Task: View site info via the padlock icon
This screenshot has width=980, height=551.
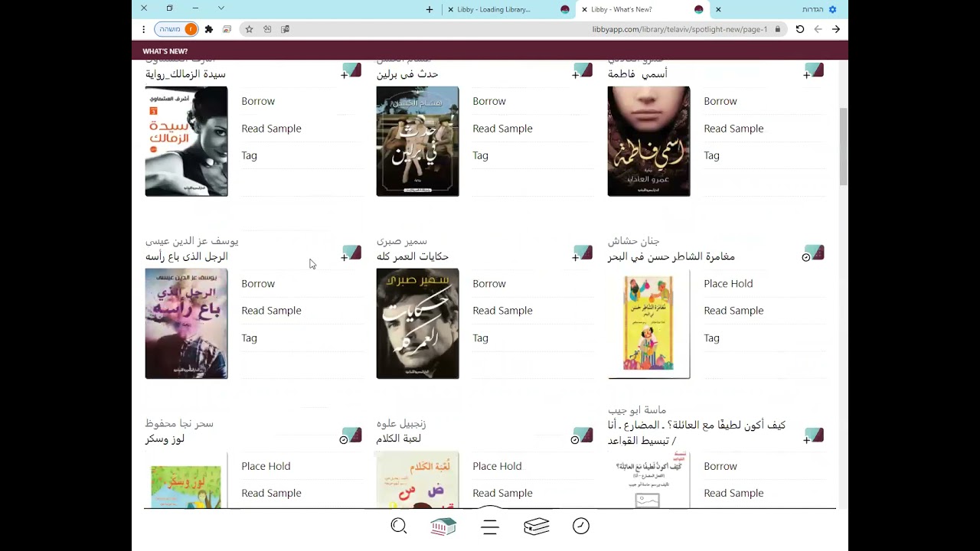Action: pyautogui.click(x=777, y=29)
